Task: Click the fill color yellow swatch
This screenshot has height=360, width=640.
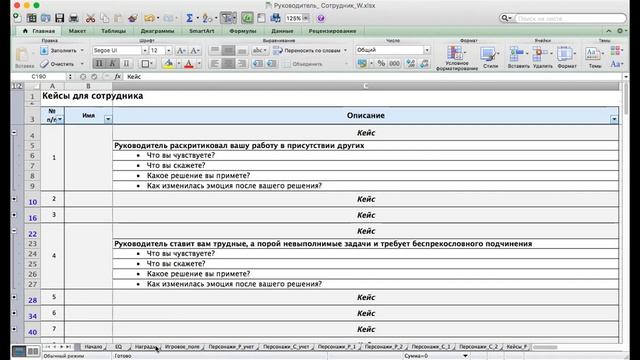Action: pyautogui.click(x=168, y=64)
